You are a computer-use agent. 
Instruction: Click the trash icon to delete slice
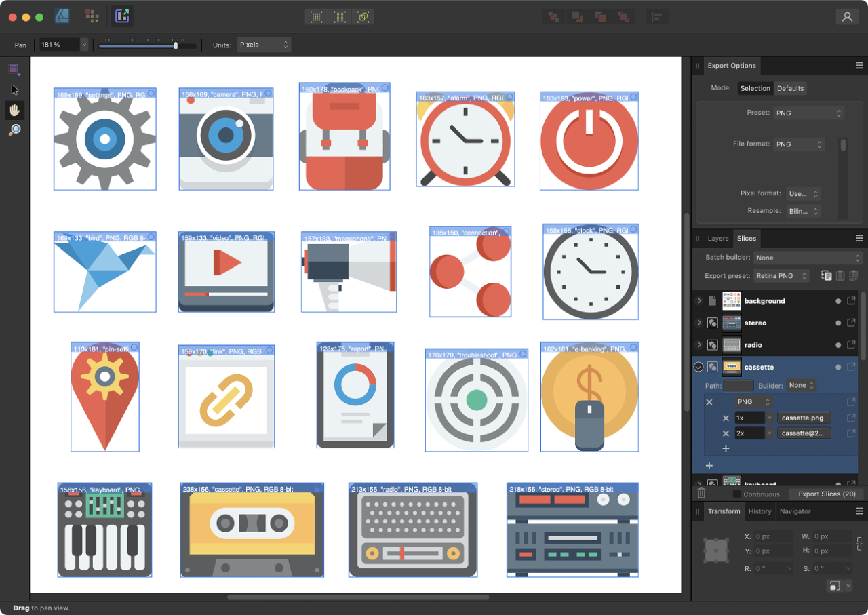701,494
